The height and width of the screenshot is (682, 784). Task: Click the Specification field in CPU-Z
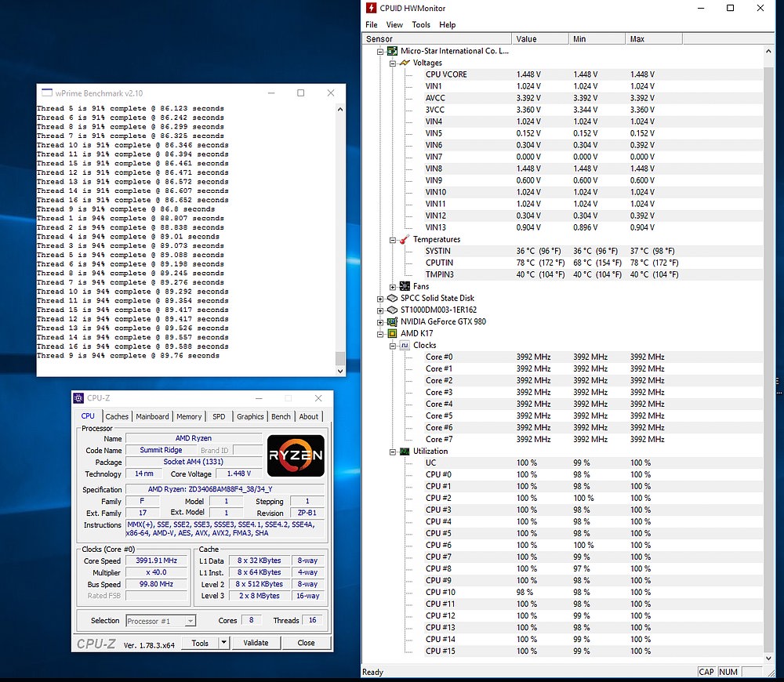[225, 489]
